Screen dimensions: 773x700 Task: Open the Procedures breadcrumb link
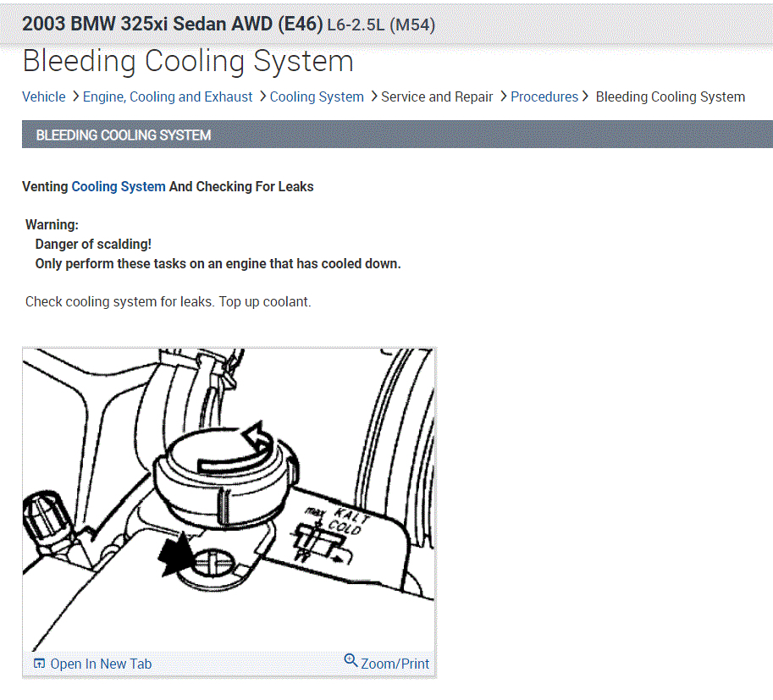point(544,96)
